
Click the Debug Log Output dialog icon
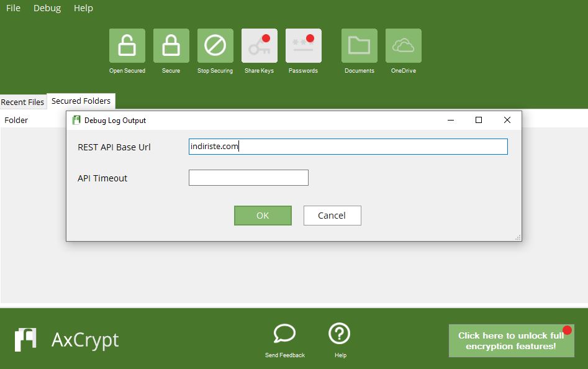tap(76, 120)
